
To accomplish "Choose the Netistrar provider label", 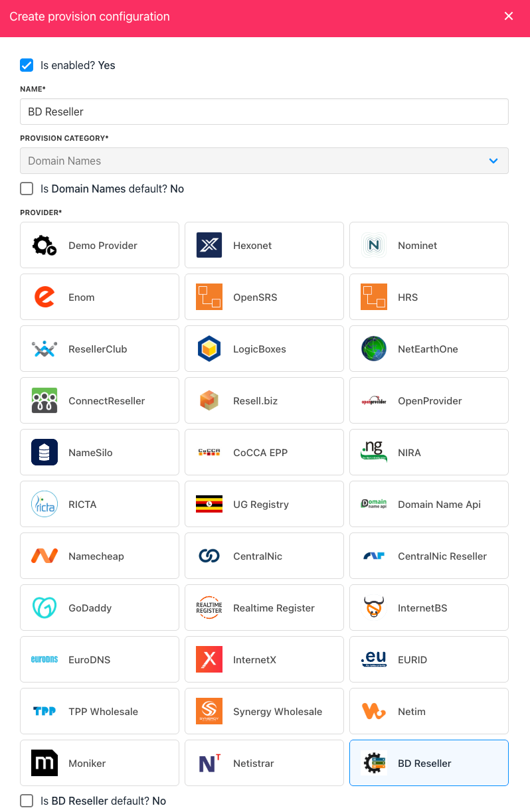I will pyautogui.click(x=254, y=764).
